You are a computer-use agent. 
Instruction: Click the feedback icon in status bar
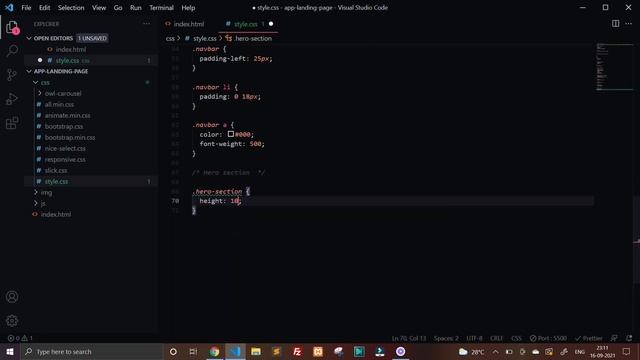(614, 338)
